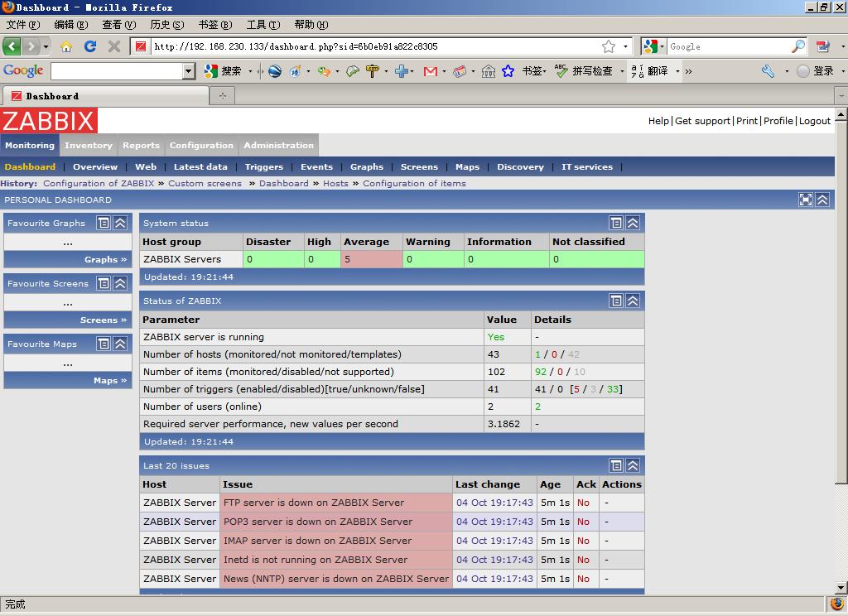848x616 pixels.
Task: Open the Google toolbar search box dropdown arrow
Action: pos(188,71)
